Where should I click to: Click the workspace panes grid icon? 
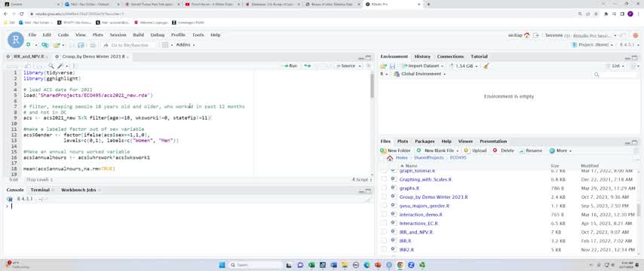[x=165, y=44]
